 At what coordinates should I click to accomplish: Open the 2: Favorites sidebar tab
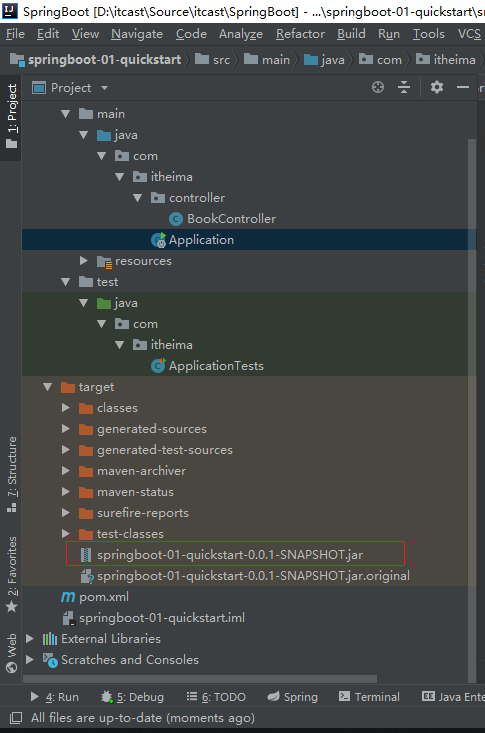coord(12,575)
